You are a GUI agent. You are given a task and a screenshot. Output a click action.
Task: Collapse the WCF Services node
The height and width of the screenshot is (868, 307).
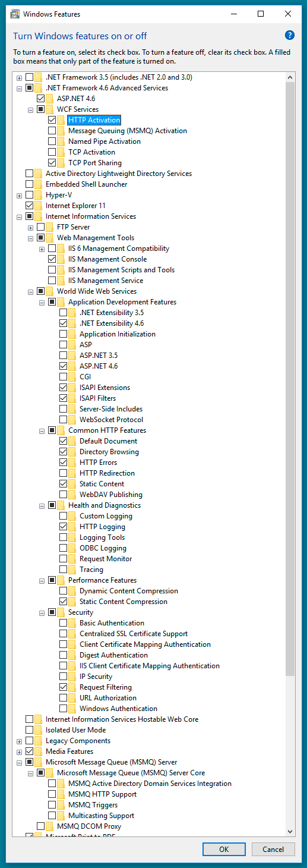click(x=31, y=109)
